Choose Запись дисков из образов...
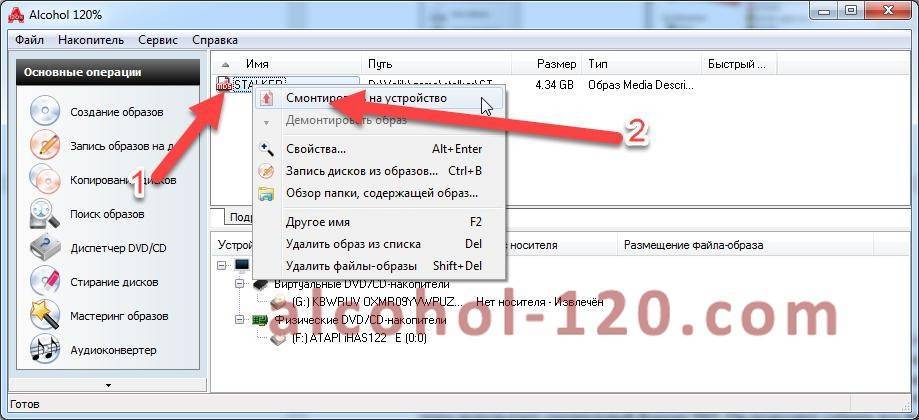Screen dimensions: 919x420 click(379, 171)
